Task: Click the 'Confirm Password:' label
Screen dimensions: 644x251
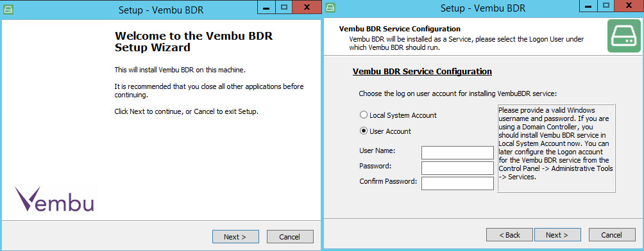Action: [388, 181]
